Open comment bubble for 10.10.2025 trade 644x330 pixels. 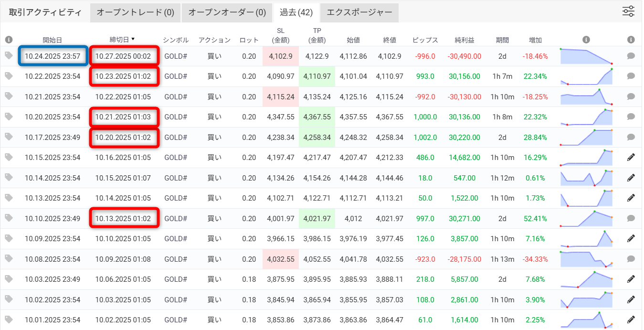coord(631,218)
